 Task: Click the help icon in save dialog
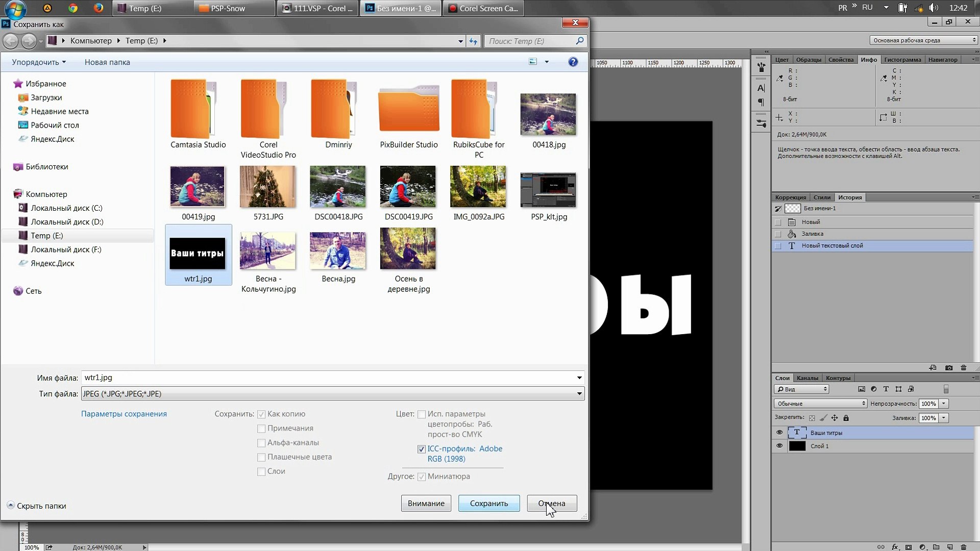click(573, 62)
